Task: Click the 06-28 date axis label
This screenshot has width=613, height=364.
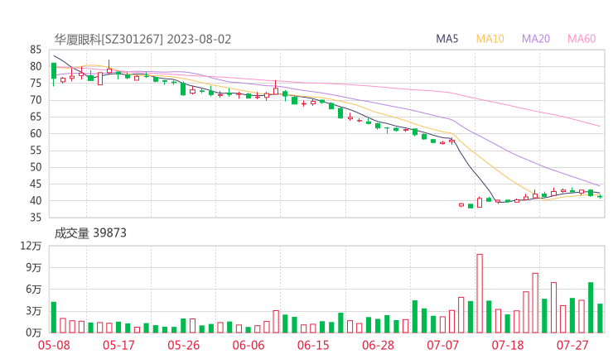Action: pyautogui.click(x=378, y=345)
